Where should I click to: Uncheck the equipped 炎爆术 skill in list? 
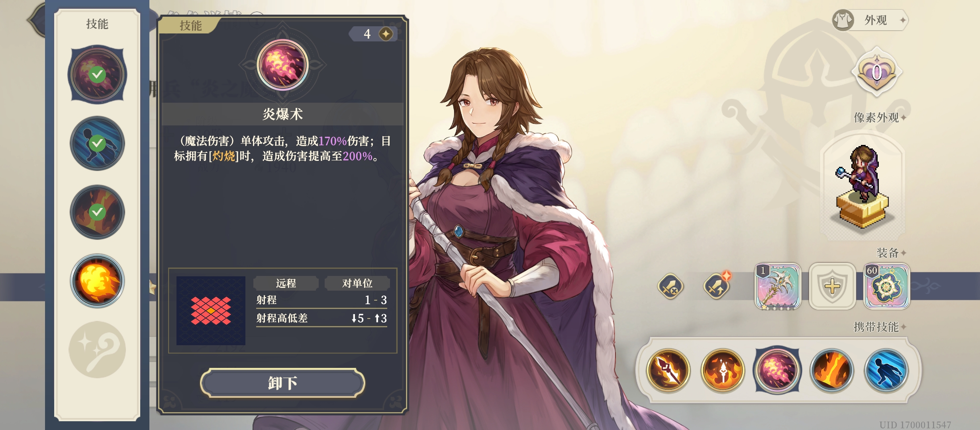tap(97, 75)
